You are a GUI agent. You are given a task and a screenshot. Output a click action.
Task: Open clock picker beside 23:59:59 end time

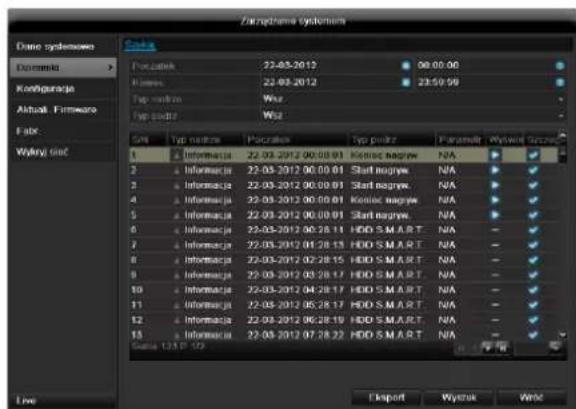pyautogui.click(x=560, y=82)
